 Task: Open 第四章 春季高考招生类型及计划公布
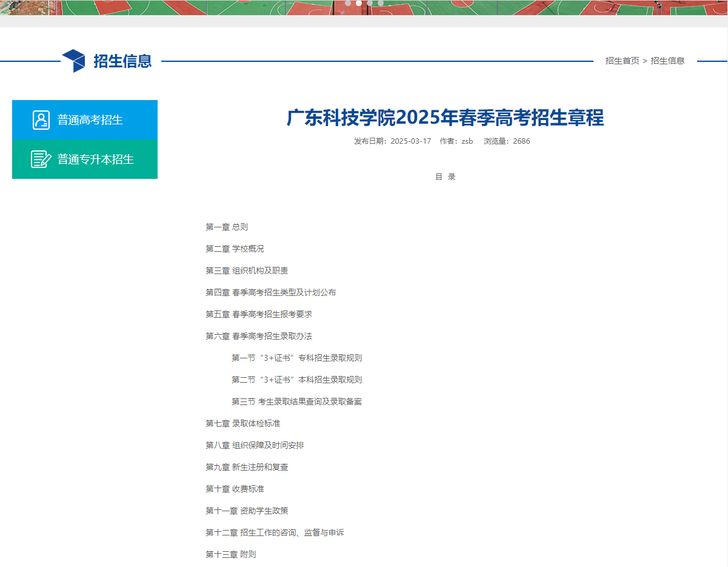[271, 292]
